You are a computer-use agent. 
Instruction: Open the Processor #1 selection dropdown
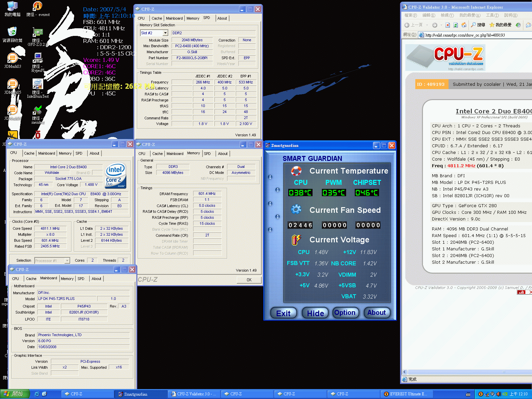click(x=67, y=261)
